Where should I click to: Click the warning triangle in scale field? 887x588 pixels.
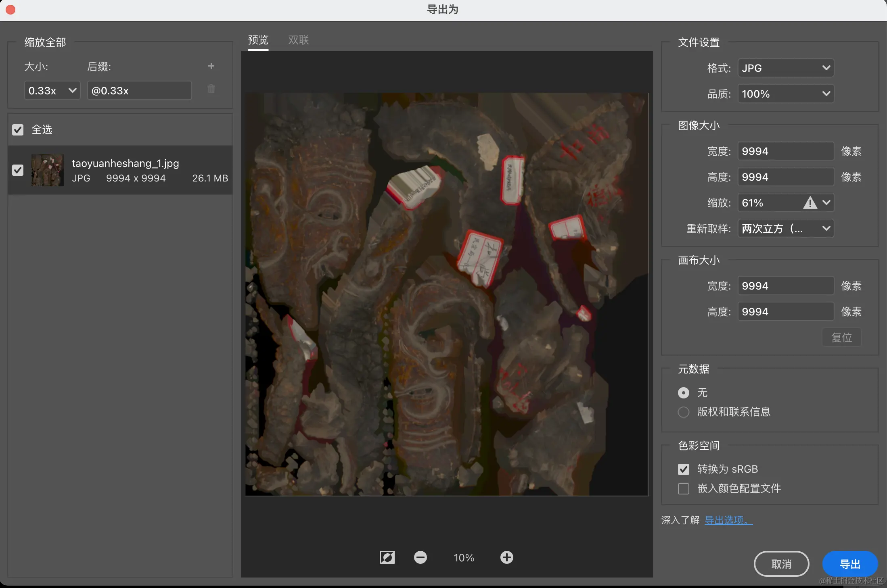[x=810, y=202]
